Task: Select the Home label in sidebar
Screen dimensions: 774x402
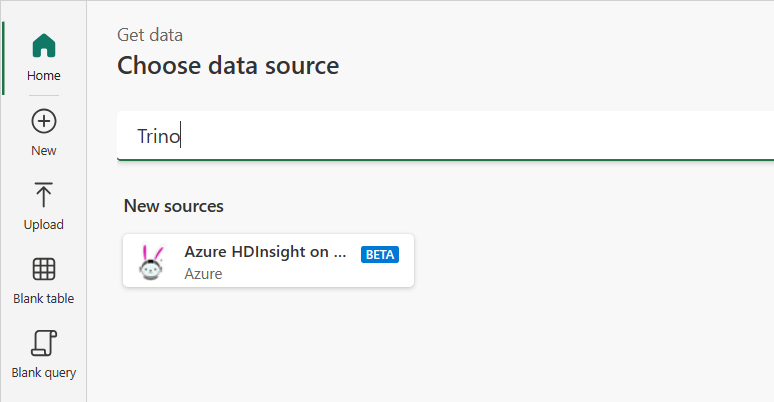Action: [x=44, y=76]
